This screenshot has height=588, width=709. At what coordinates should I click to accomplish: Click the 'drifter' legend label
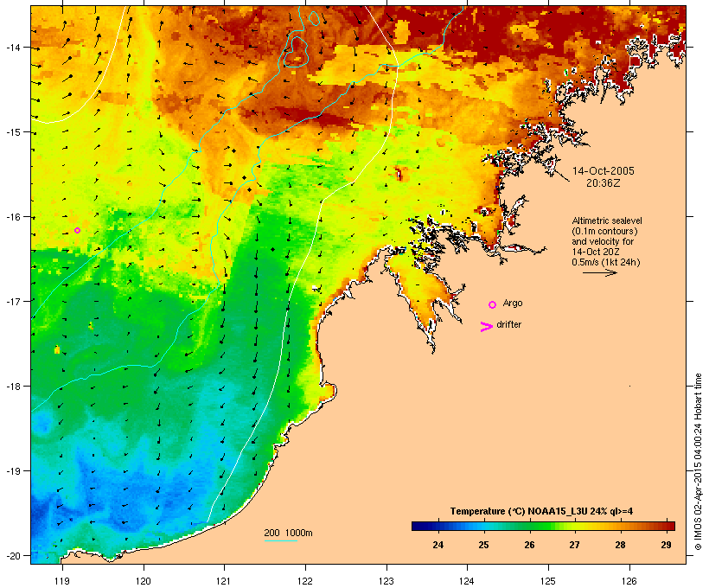click(508, 324)
